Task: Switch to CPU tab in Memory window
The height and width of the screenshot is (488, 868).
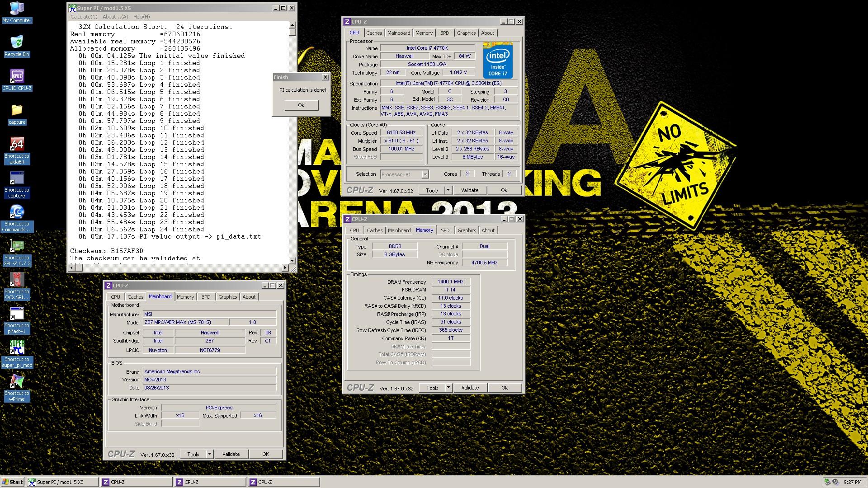Action: (x=354, y=230)
